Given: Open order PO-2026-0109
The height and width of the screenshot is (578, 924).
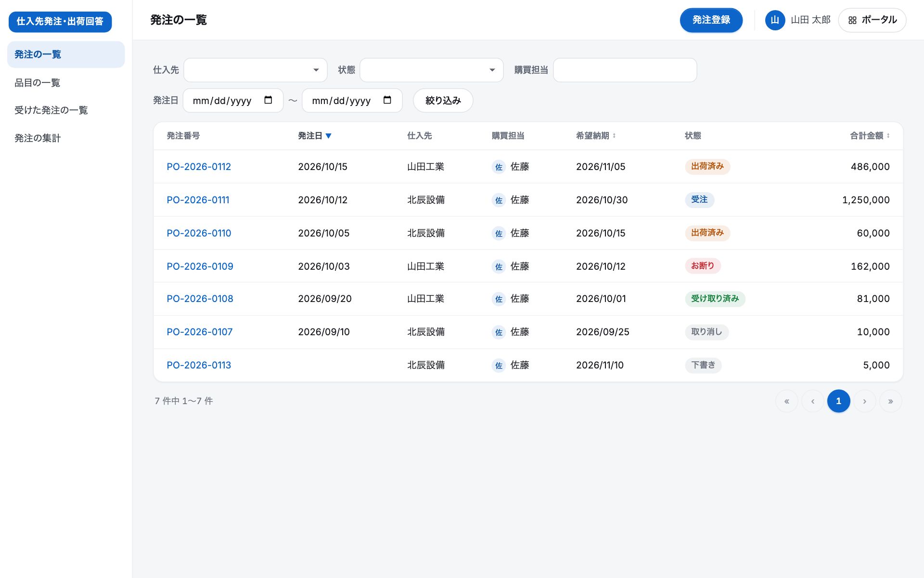Looking at the screenshot, I should (200, 266).
